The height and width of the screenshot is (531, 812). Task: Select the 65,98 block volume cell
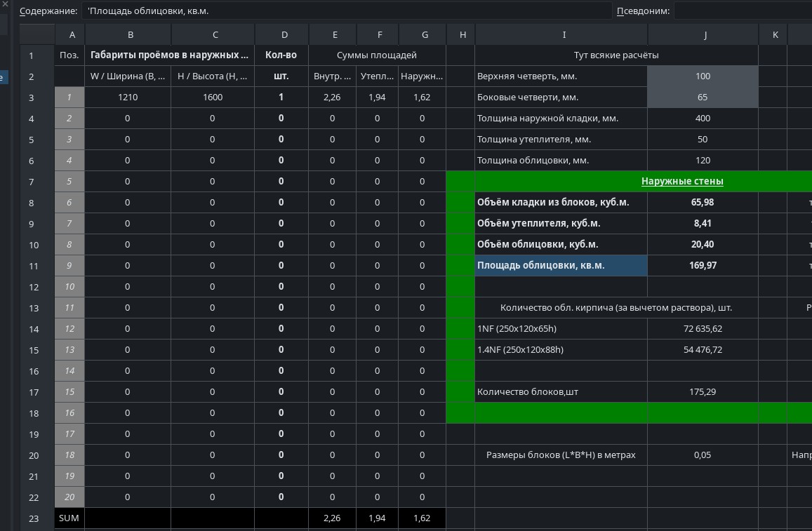[x=703, y=202]
